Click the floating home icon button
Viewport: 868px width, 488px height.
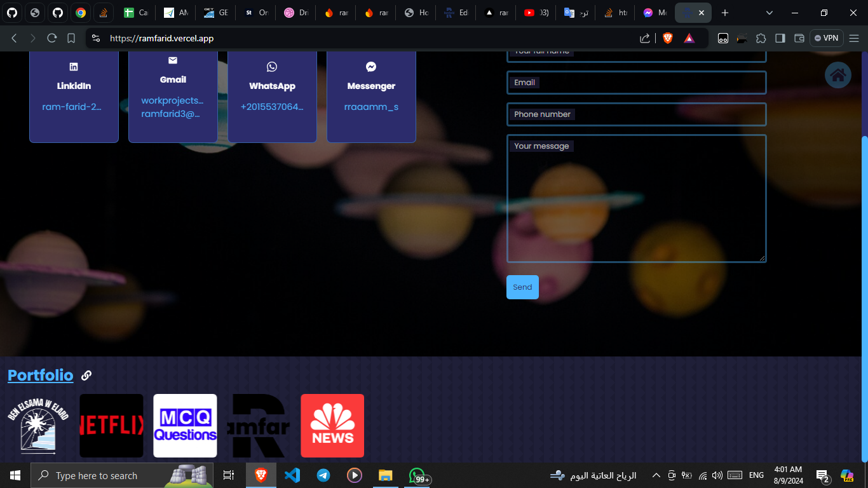point(837,76)
